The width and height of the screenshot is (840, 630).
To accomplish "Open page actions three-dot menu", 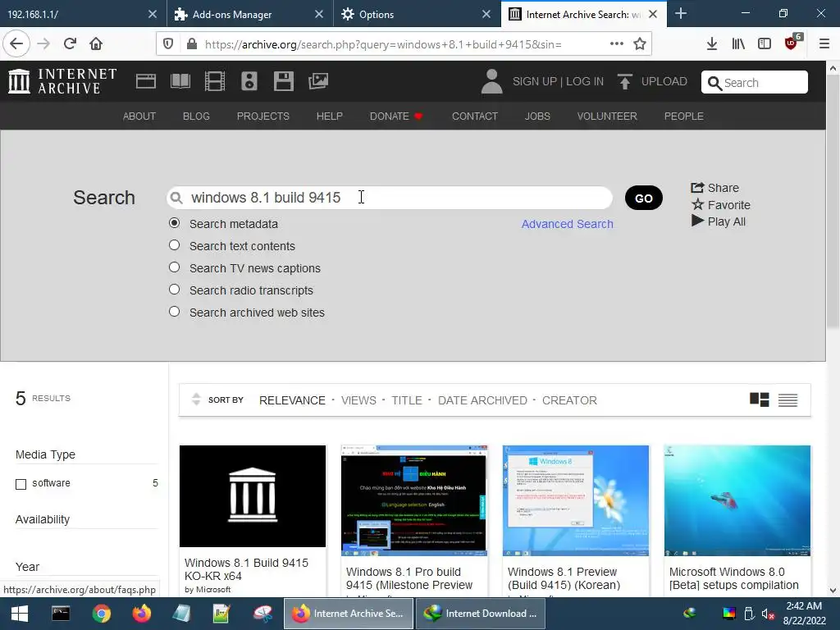I will tap(617, 44).
